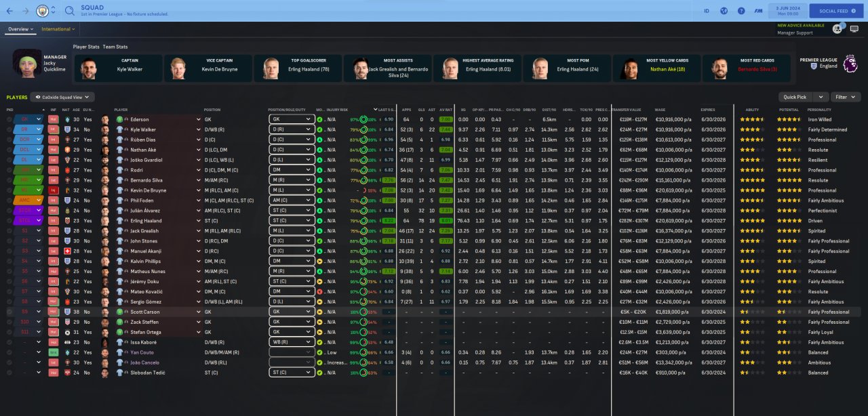Open Erling Haaland's player name link
868x416 pixels.
point(145,220)
